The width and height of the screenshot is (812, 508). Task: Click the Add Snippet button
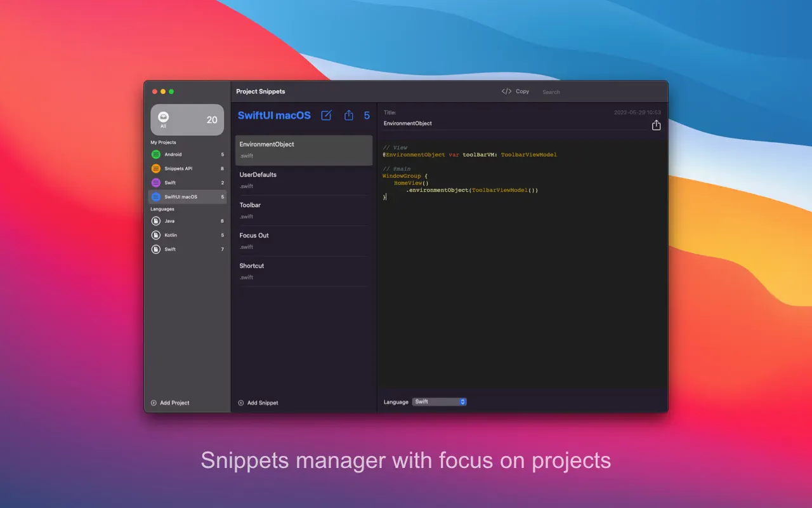(258, 403)
